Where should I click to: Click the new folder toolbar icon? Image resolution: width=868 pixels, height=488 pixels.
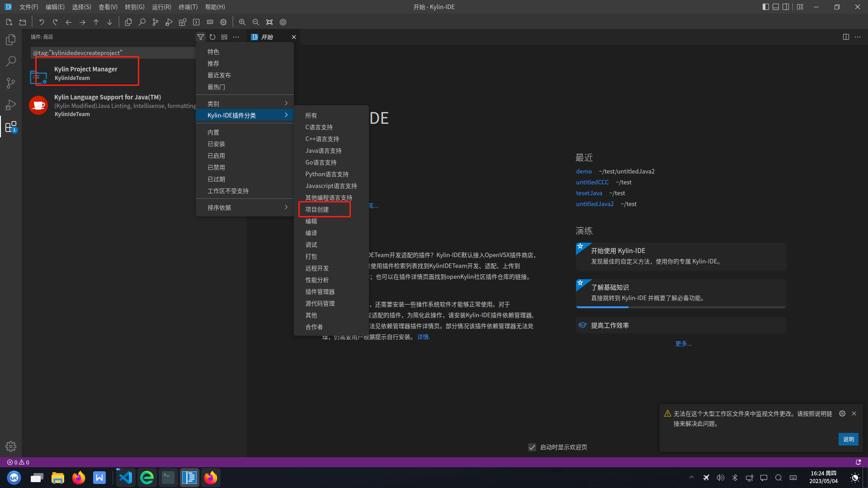coord(23,22)
